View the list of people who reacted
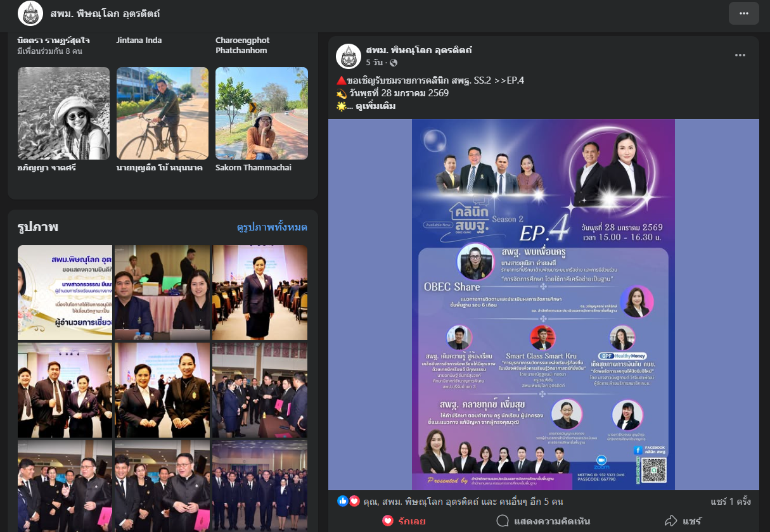The image size is (770, 532). pyautogui.click(x=463, y=502)
